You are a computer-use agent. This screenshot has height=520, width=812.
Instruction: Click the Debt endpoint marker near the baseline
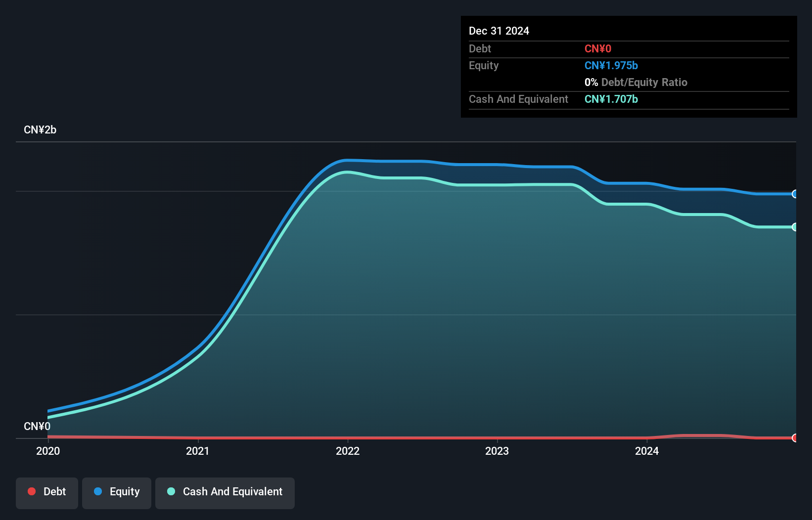click(794, 438)
